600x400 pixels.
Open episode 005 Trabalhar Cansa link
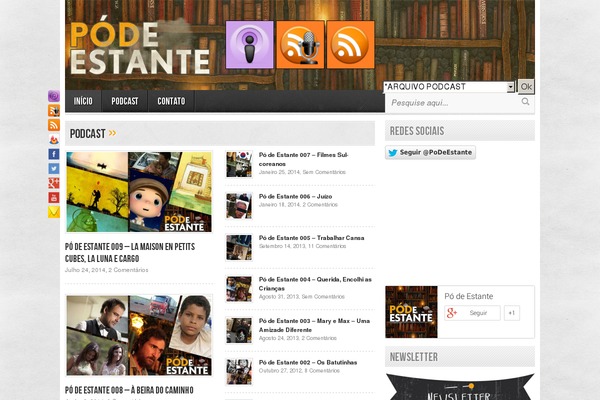tap(311, 238)
